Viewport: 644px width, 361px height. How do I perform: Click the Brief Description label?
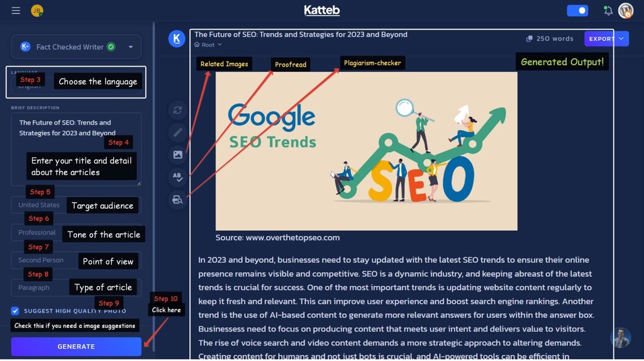(35, 108)
